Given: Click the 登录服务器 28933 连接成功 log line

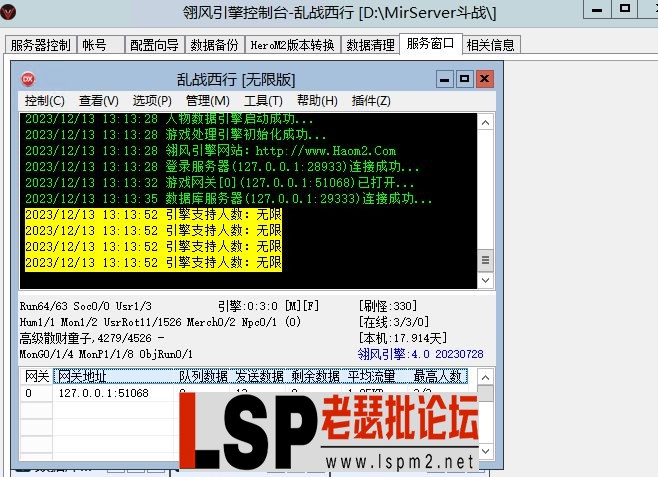Looking at the screenshot, I should tap(222, 167).
